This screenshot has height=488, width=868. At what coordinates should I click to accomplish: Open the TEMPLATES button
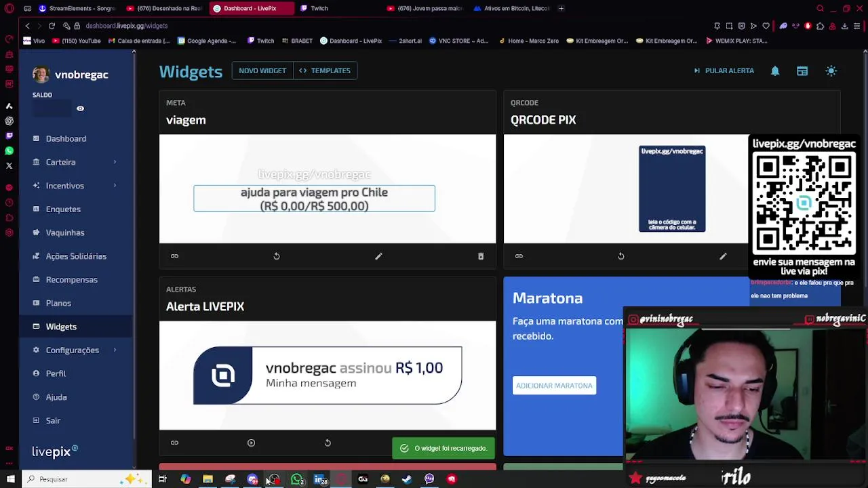coord(325,70)
